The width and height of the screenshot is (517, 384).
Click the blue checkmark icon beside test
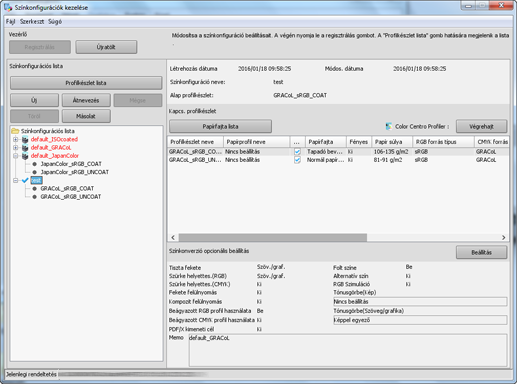click(25, 180)
